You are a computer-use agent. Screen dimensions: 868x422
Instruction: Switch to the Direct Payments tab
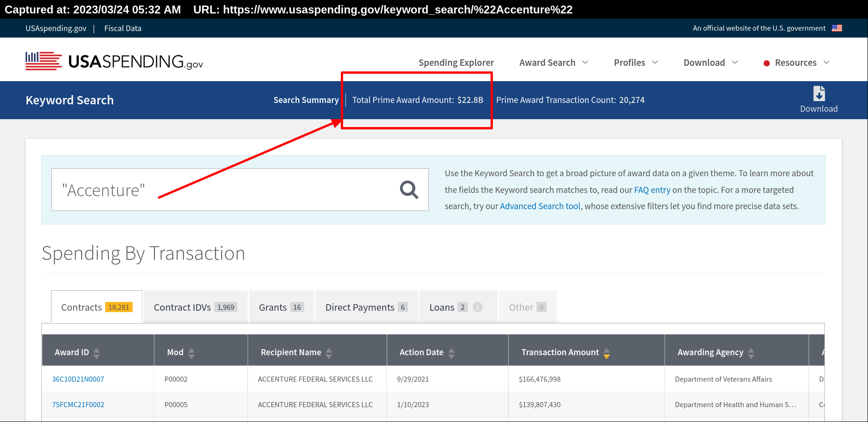click(x=366, y=307)
